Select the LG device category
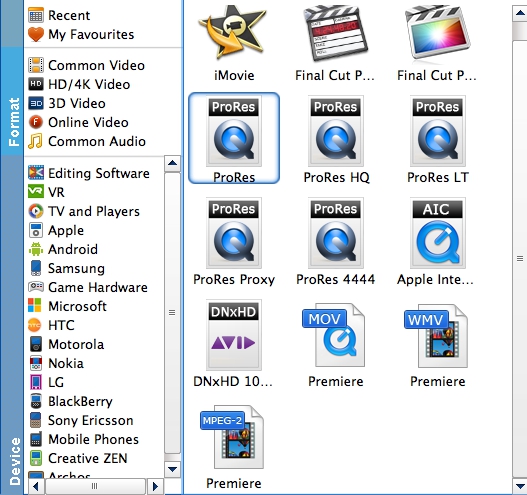Screen dimensions: 527x495 [56, 382]
